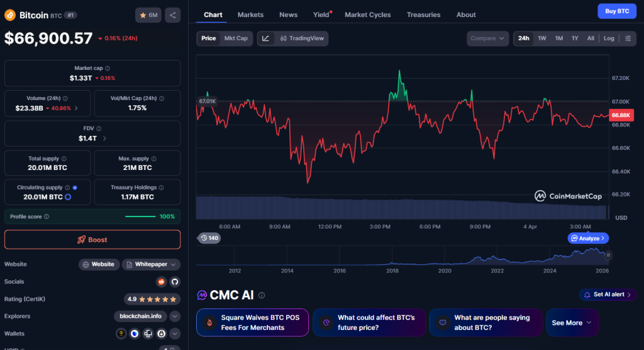Select the 1M time range
Viewport: 644px width, 350px height.
tap(558, 38)
